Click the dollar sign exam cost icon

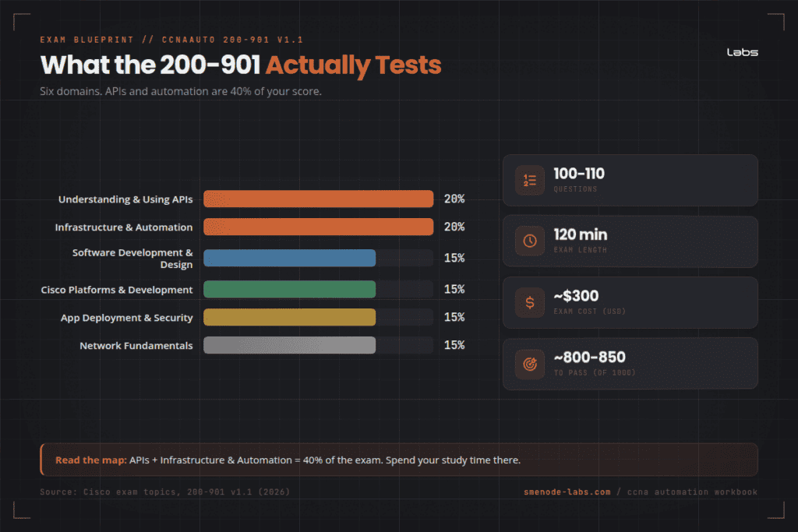tap(530, 303)
